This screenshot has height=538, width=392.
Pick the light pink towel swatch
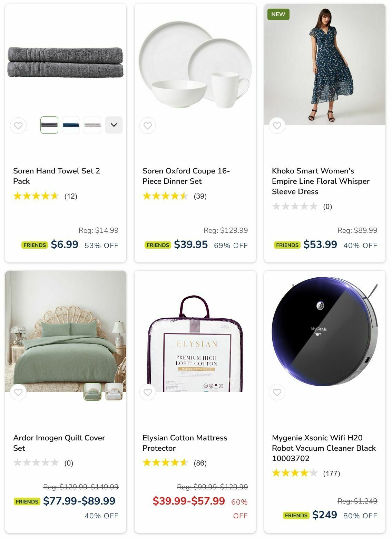coord(92,125)
